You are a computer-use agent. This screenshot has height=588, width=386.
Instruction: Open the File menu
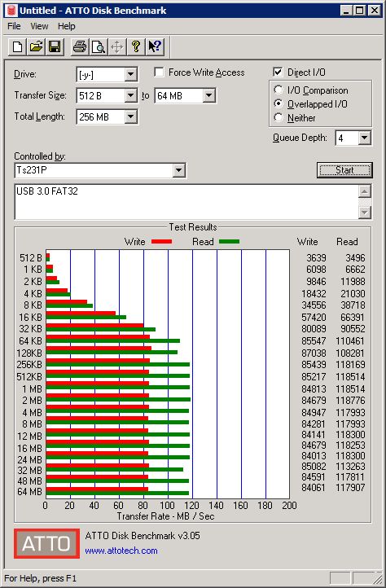coord(14,26)
